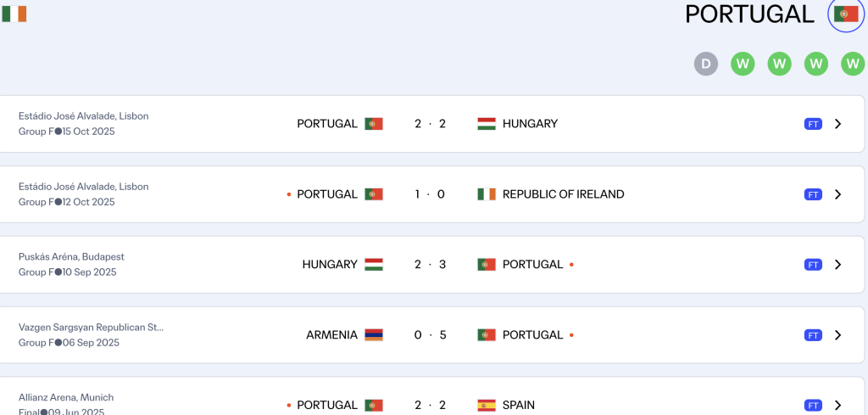Click the Hungary flag in the 15 Oct match

point(486,124)
